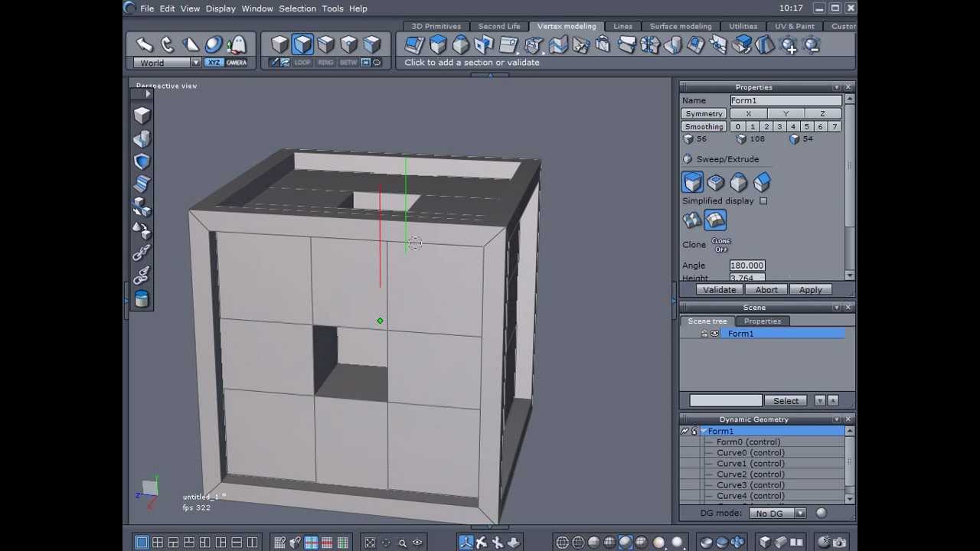This screenshot has height=551, width=980.
Task: Toggle X symmetry axis
Action: click(x=749, y=114)
